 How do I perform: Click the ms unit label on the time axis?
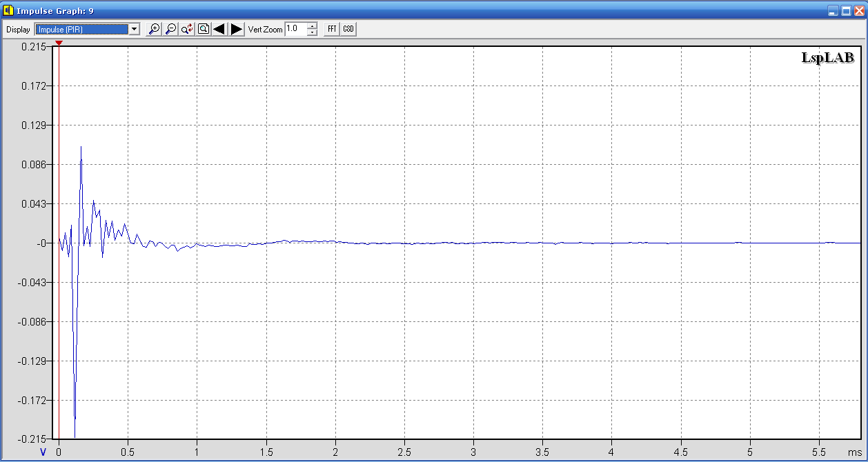tap(854, 452)
